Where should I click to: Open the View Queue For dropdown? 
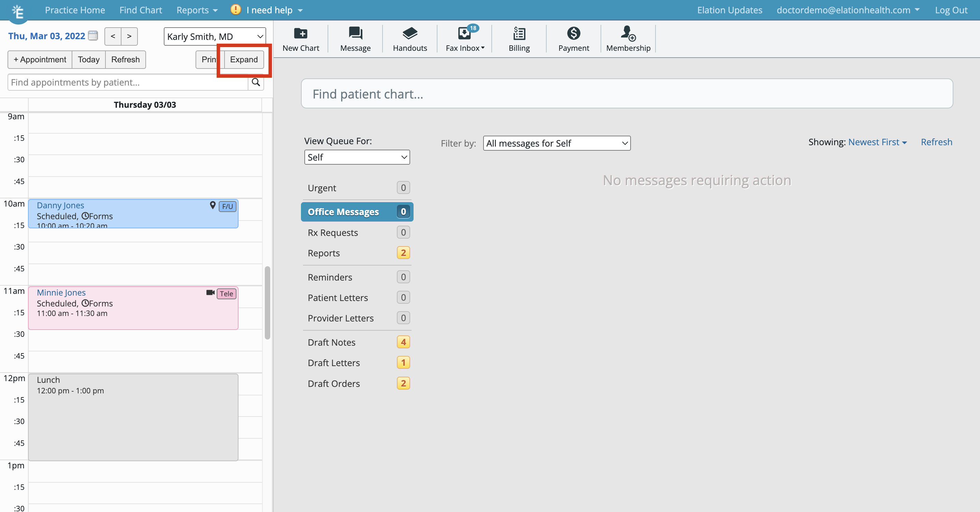click(357, 157)
